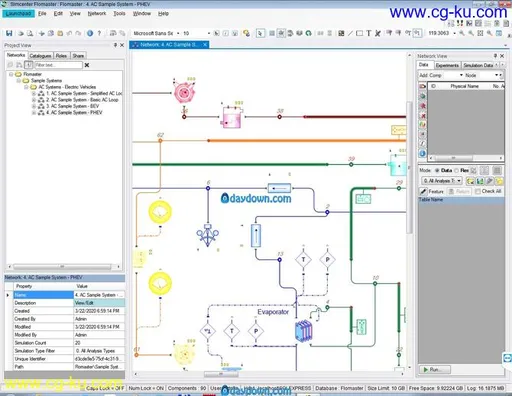Click the redo arrow icon
512x396 pixels.
click(78, 33)
